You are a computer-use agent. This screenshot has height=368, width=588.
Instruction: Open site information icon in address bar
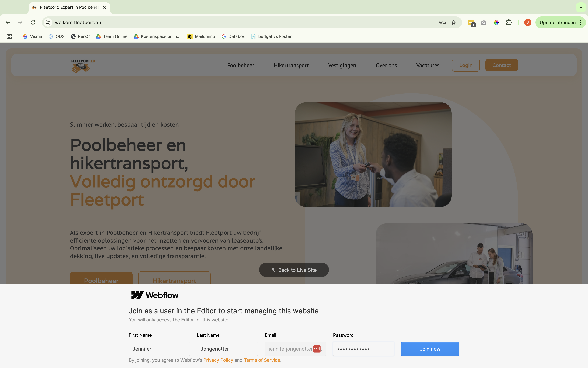[48, 22]
